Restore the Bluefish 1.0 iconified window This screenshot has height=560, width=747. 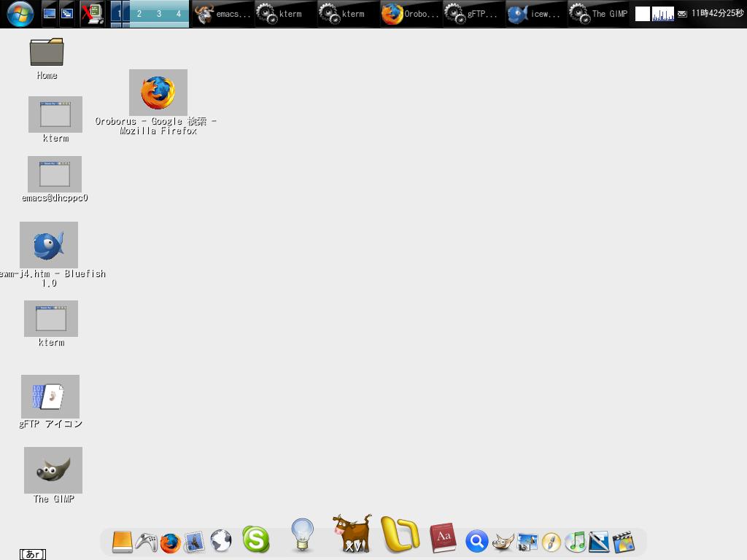click(49, 246)
